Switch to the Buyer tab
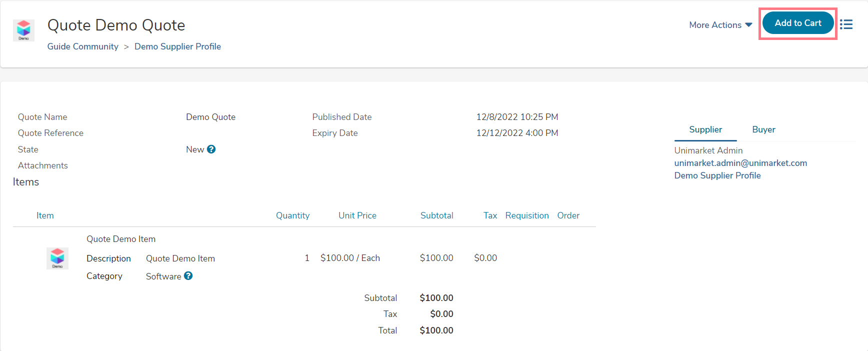 coord(763,129)
